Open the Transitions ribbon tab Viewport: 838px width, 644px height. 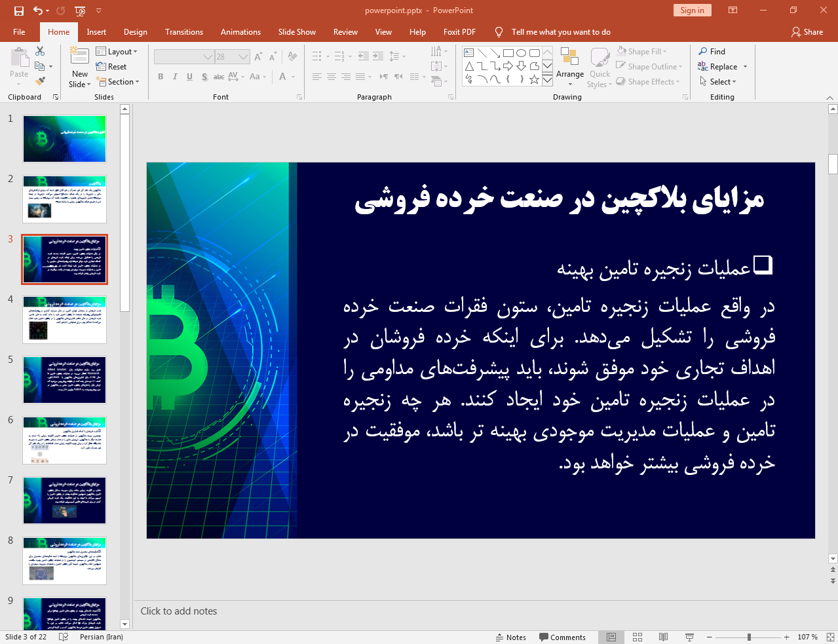183,32
